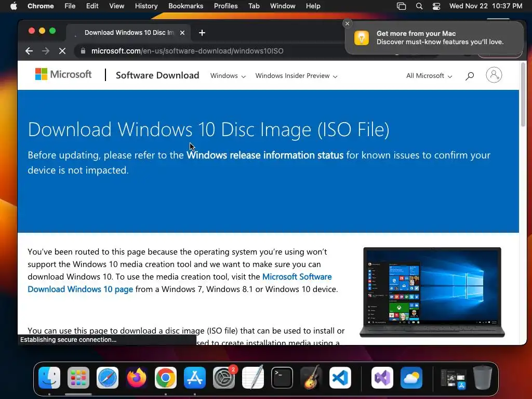Launch Visual Studio Code from dock
Image resolution: width=532 pixels, height=399 pixels.
(x=340, y=377)
